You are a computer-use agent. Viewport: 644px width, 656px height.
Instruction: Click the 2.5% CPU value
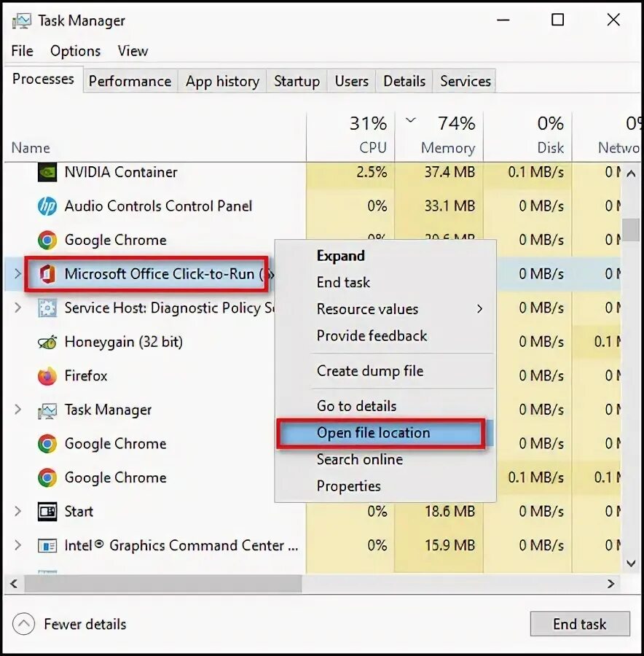pyautogui.click(x=372, y=172)
